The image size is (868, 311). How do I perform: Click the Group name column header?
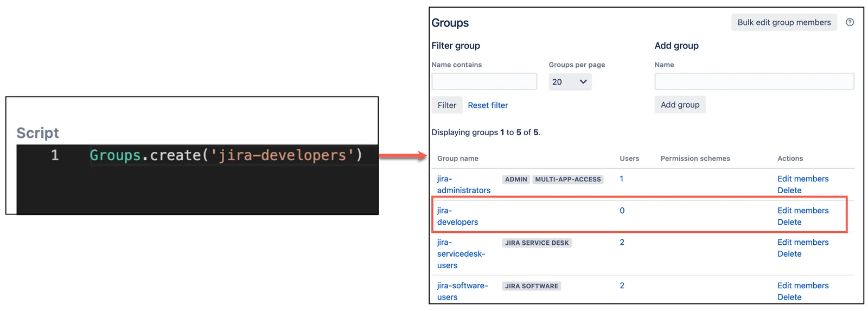coord(458,158)
